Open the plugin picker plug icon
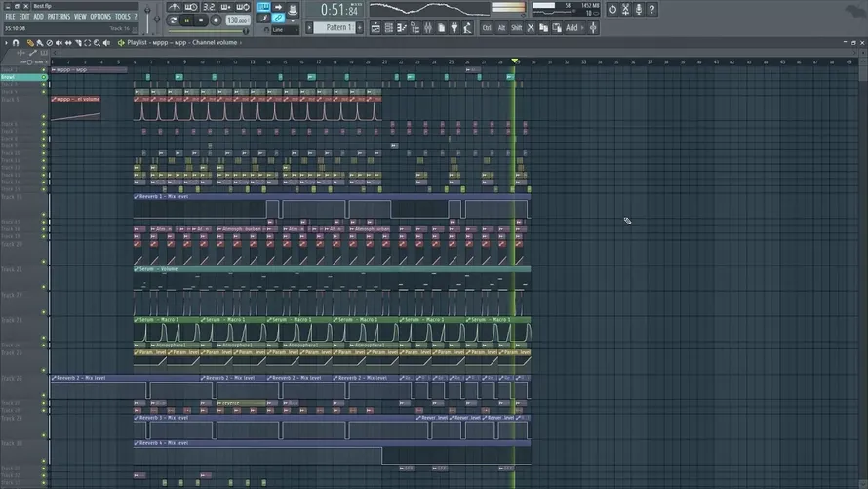Image resolution: width=868 pixels, height=489 pixels. (x=454, y=27)
